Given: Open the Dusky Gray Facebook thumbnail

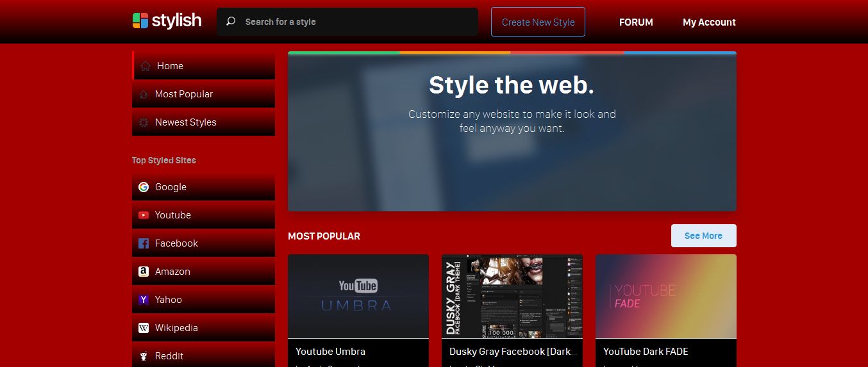Looking at the screenshot, I should pos(512,296).
